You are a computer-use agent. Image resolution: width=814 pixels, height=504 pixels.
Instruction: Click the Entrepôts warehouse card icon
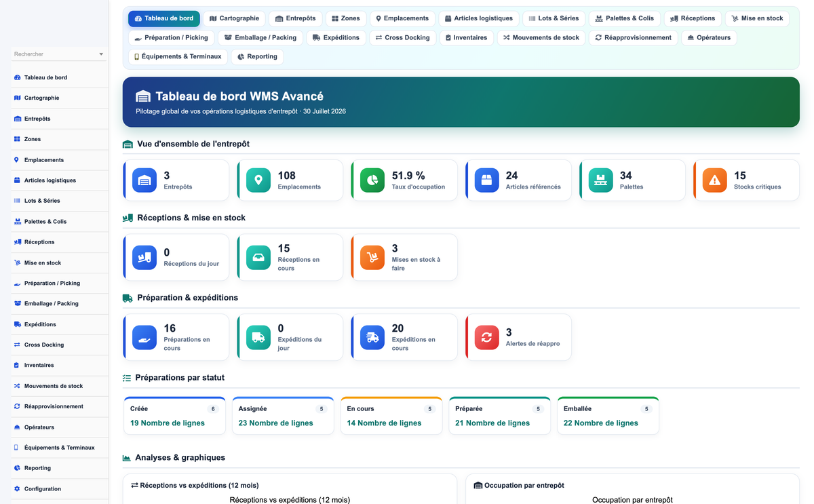coord(144,180)
